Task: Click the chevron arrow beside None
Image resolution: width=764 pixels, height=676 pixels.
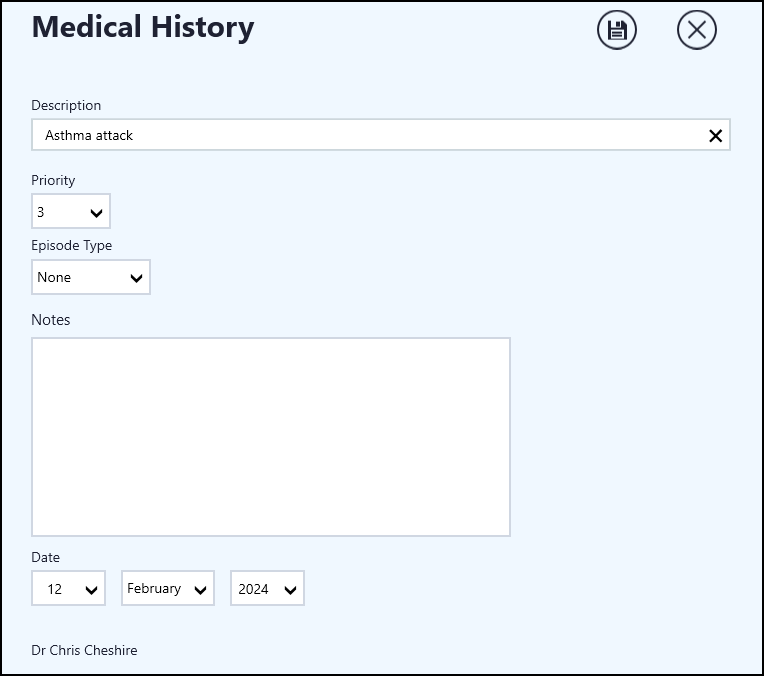Action: (137, 279)
